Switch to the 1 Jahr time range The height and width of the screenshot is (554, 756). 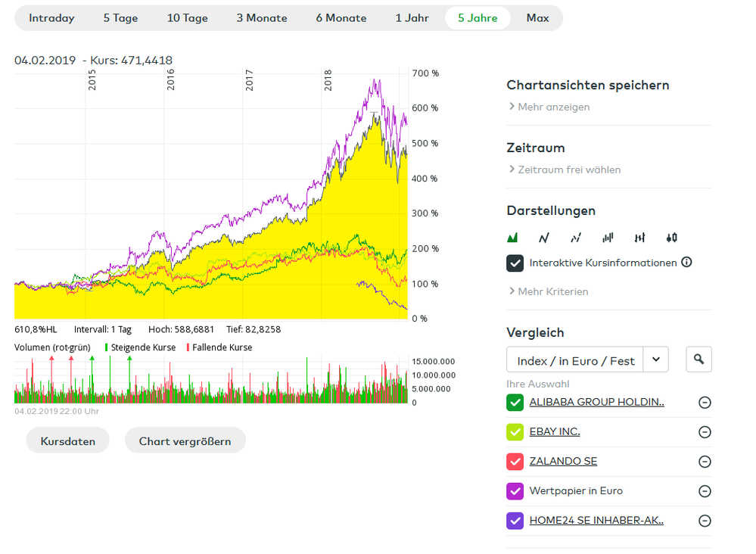[412, 18]
